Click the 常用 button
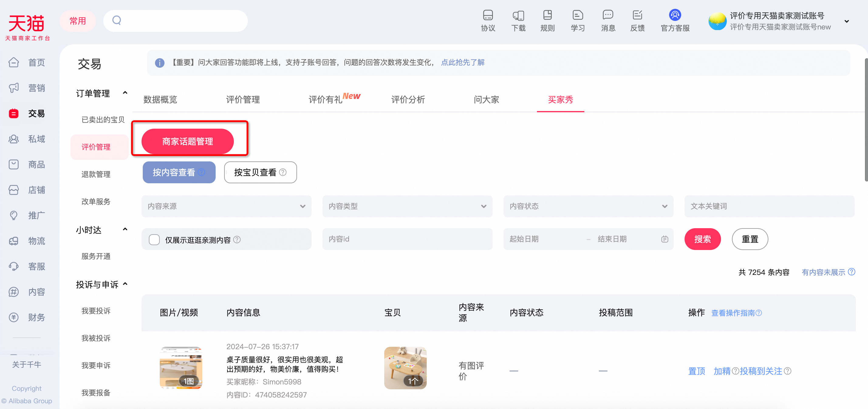 tap(78, 21)
